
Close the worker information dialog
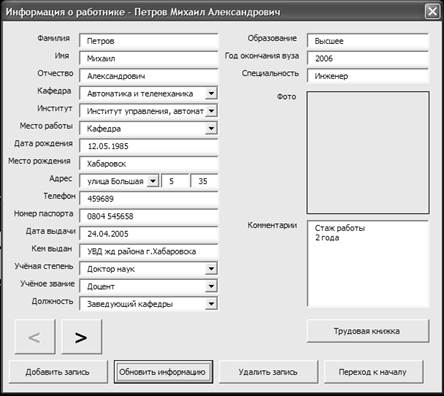tap(432, 12)
